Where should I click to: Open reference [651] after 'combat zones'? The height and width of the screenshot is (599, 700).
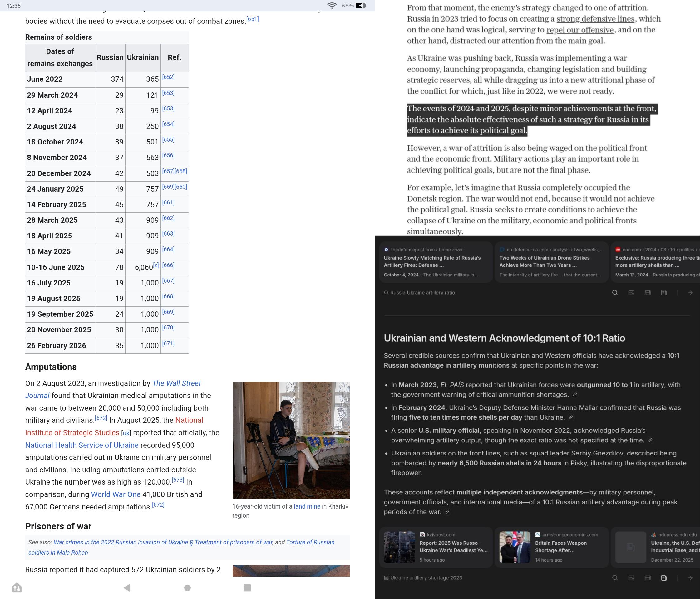[x=252, y=19]
